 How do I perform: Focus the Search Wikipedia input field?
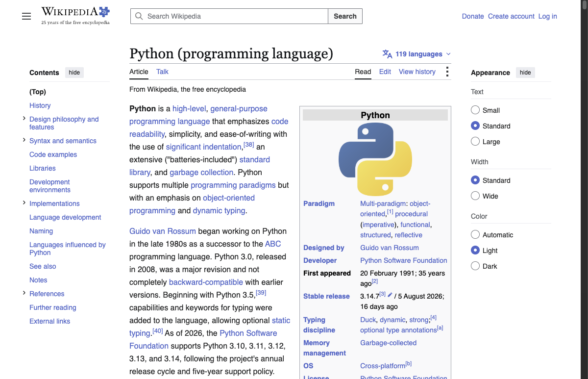pos(229,16)
